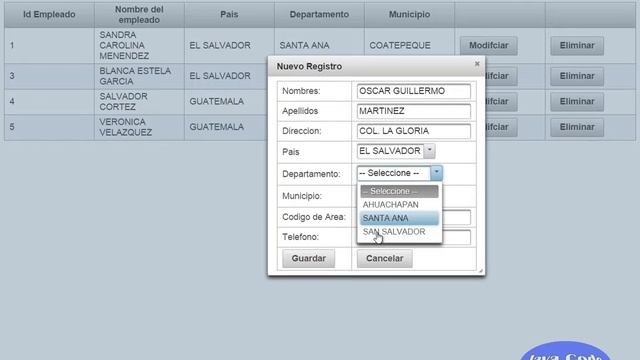Viewport: 640px width, 360px height.
Task: Open the Pais dropdown arrow
Action: click(x=429, y=151)
